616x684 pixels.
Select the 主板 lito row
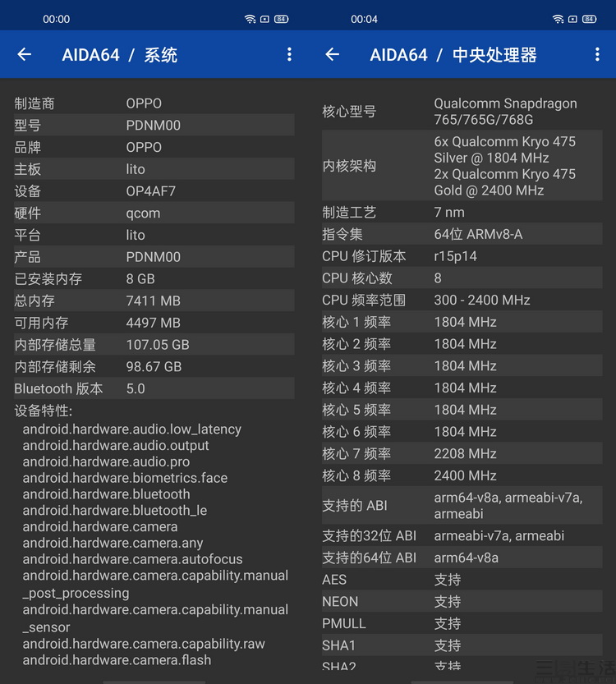pos(154,169)
